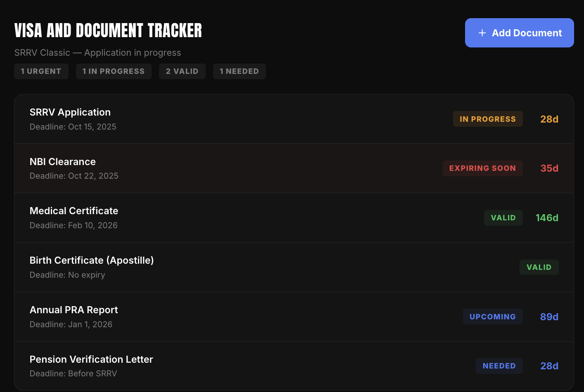Select the 1 IN PROGRESS filter chip
The height and width of the screenshot is (392, 584).
coord(114,71)
